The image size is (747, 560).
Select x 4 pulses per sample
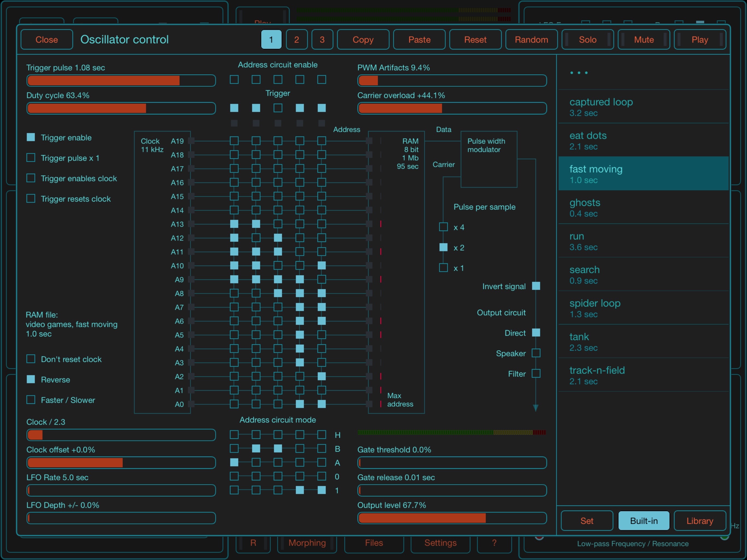pyautogui.click(x=443, y=227)
